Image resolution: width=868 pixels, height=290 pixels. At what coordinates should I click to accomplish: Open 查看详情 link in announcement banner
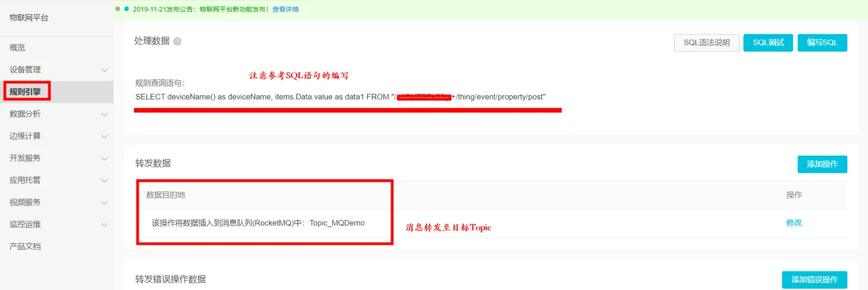click(x=285, y=9)
